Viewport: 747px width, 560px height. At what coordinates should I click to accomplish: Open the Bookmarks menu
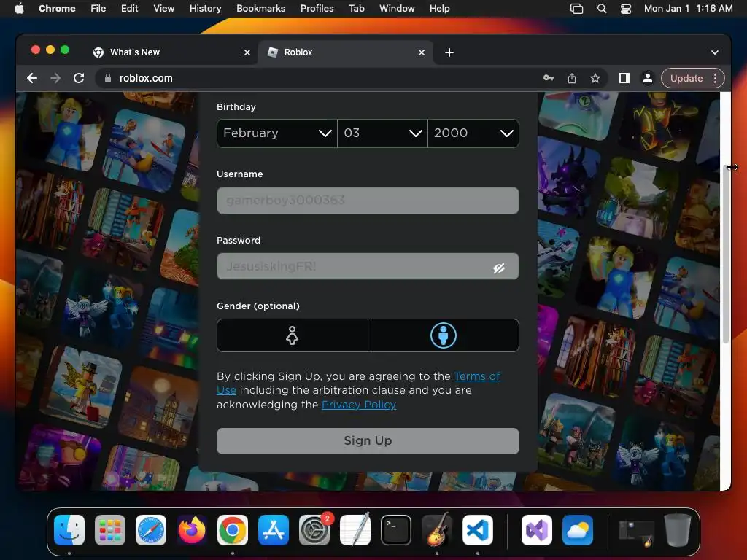point(260,9)
